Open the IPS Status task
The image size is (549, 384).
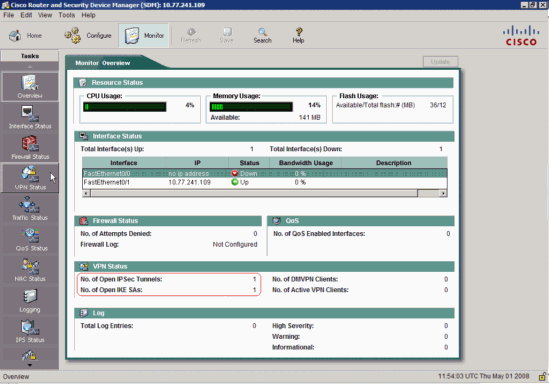click(30, 331)
